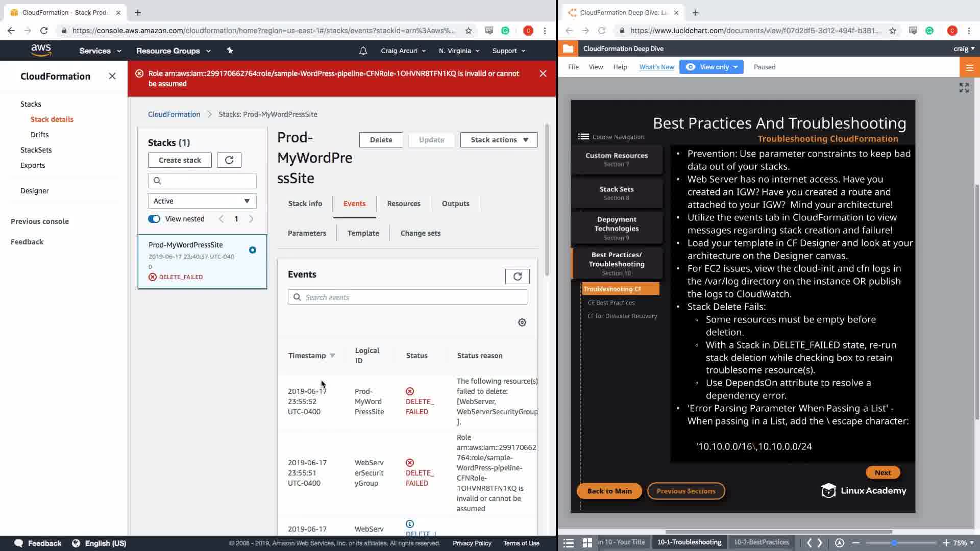The width and height of the screenshot is (980, 551).
Task: Enter fullscreen in Lucidchart viewer
Action: 964,88
